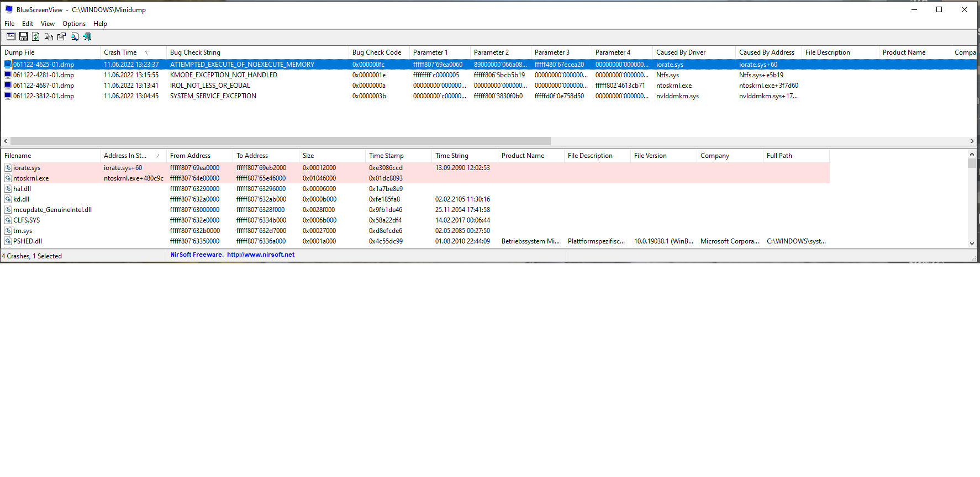Select the KMODE_EXCEPTION_NOT_HANDLED crash row
This screenshot has width=980, height=477.
[x=489, y=75]
